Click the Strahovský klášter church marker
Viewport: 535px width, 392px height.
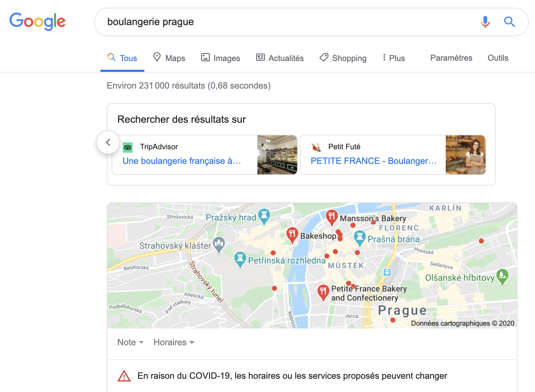pyautogui.click(x=219, y=245)
